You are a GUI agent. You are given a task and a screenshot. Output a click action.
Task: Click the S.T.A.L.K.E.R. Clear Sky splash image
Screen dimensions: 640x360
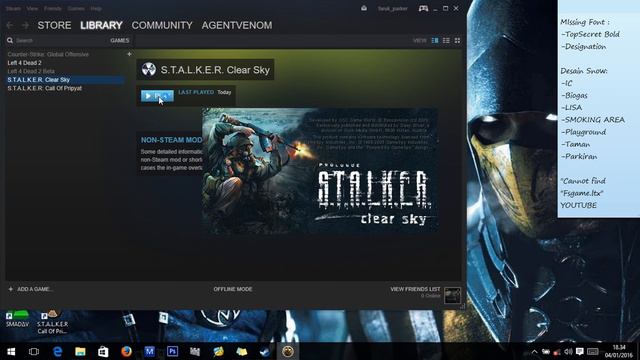pos(320,171)
